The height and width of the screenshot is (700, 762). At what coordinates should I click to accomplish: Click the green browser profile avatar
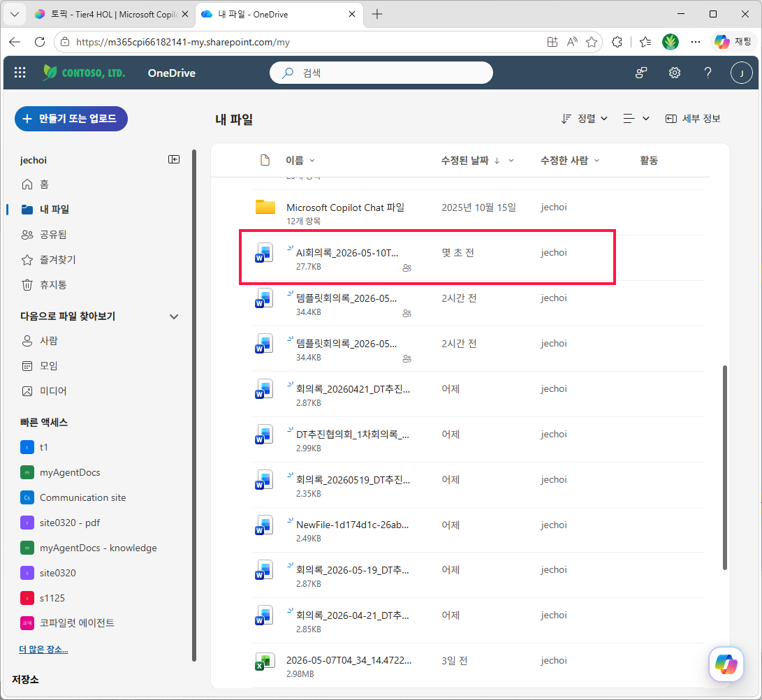670,42
